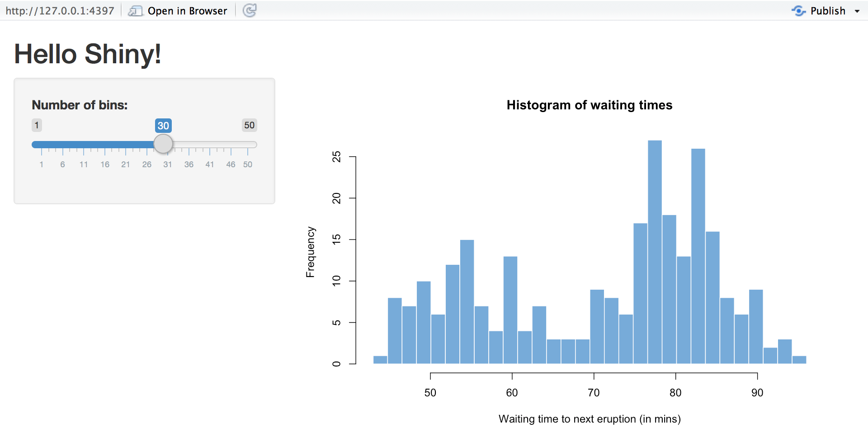Click the slider handle set at 30
The height and width of the screenshot is (442, 868).
coord(163,144)
